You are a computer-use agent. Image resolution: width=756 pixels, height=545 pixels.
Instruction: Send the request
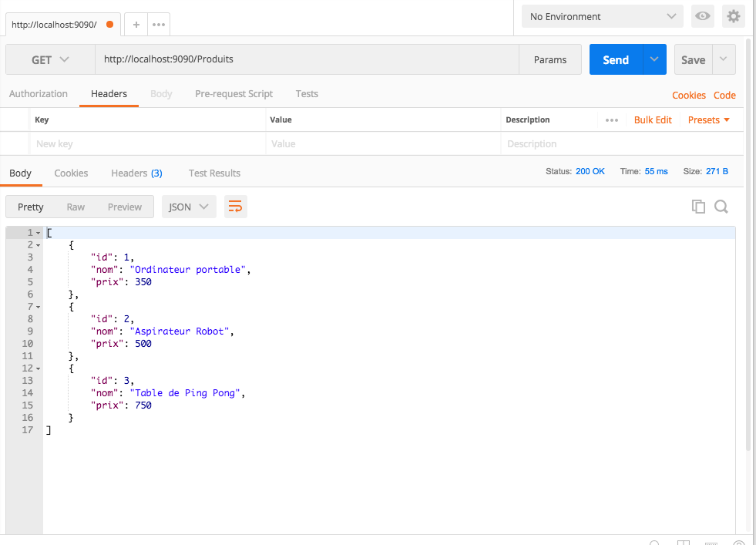click(x=616, y=60)
